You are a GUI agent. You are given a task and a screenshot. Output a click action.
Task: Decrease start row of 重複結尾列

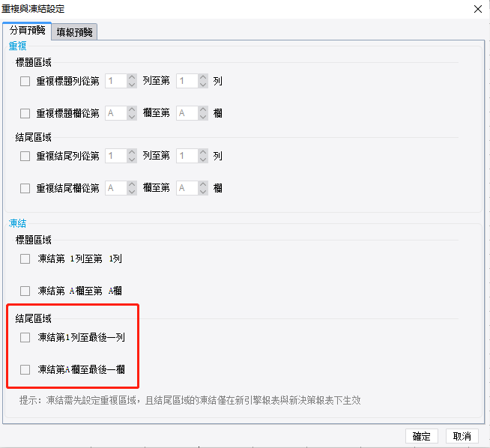coord(132,160)
